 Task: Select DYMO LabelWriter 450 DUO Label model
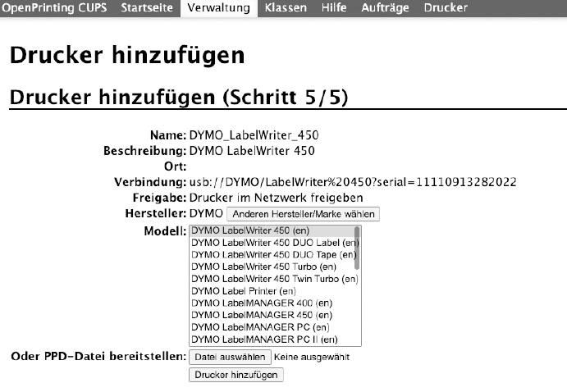pyautogui.click(x=272, y=243)
